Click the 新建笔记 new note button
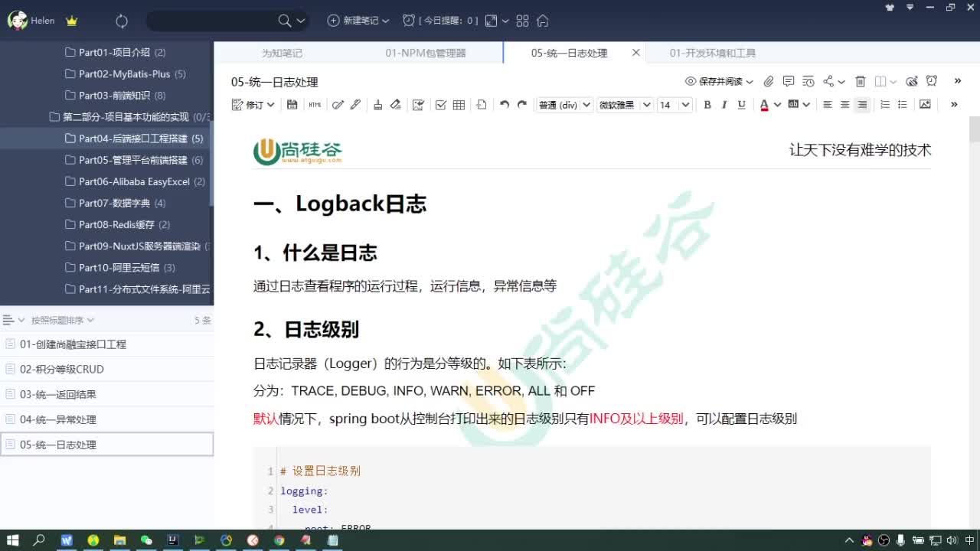Screen dimensions: 980x551 (x=353, y=21)
